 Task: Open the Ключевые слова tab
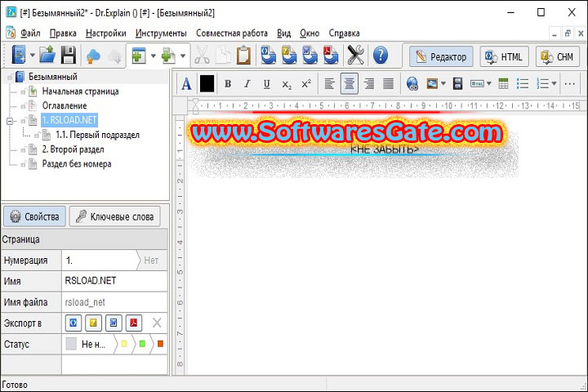coord(115,216)
